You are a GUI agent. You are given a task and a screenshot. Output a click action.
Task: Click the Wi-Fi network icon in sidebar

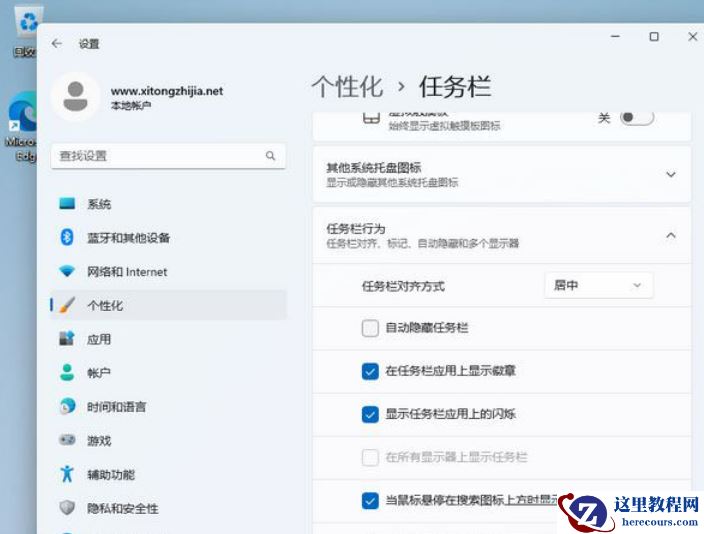click(x=67, y=271)
